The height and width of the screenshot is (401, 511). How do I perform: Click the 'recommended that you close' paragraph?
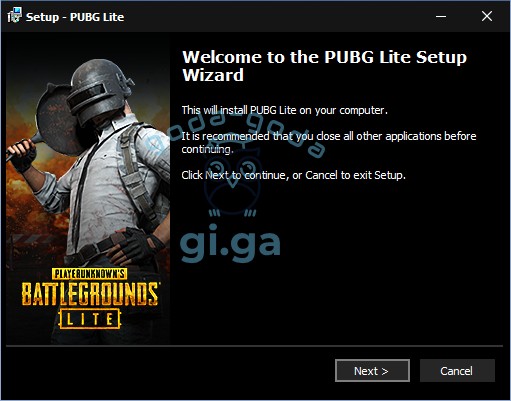click(329, 142)
